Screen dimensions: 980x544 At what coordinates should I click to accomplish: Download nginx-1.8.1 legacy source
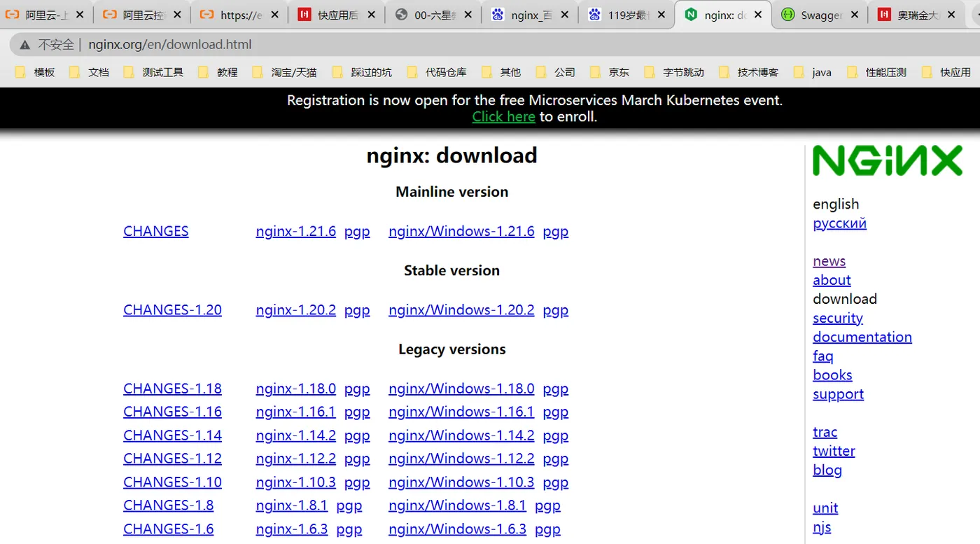coord(291,505)
